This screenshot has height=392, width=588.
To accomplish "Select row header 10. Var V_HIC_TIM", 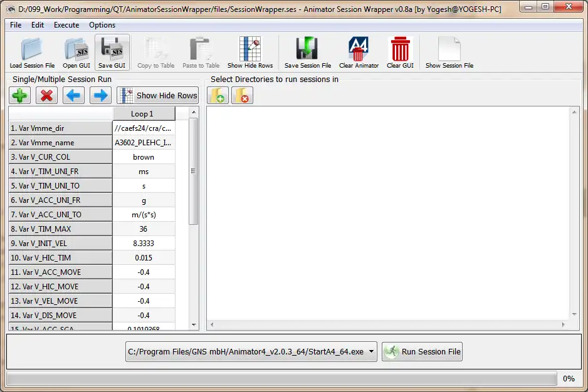I will pyautogui.click(x=60, y=258).
